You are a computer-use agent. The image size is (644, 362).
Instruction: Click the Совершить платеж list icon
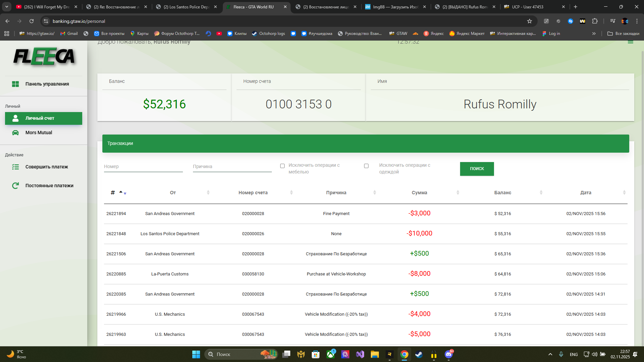[x=15, y=167]
